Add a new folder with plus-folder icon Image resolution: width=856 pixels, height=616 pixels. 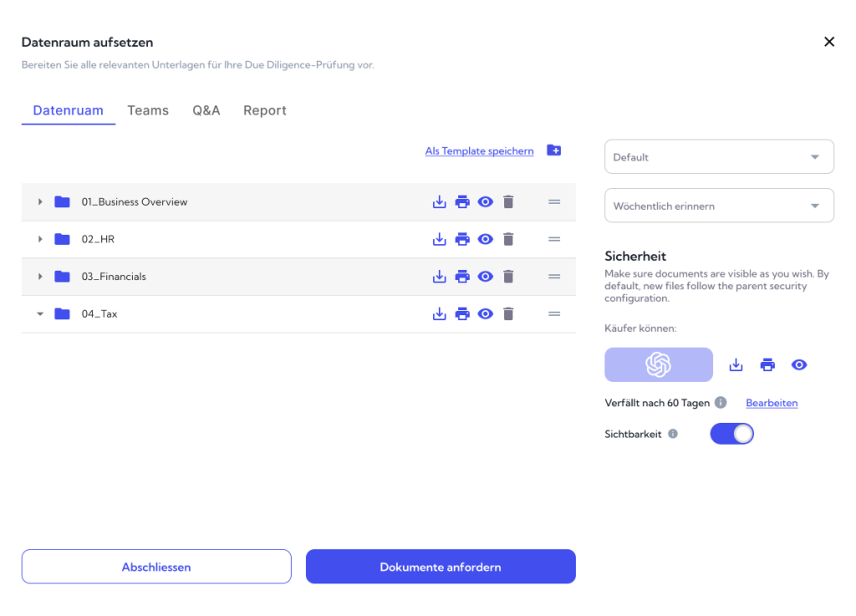tap(553, 150)
